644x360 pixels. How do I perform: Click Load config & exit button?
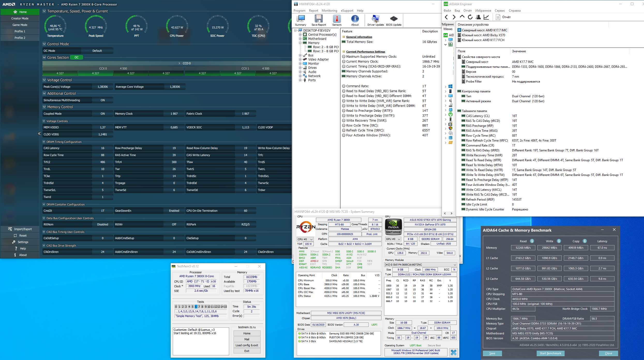[x=247, y=345]
